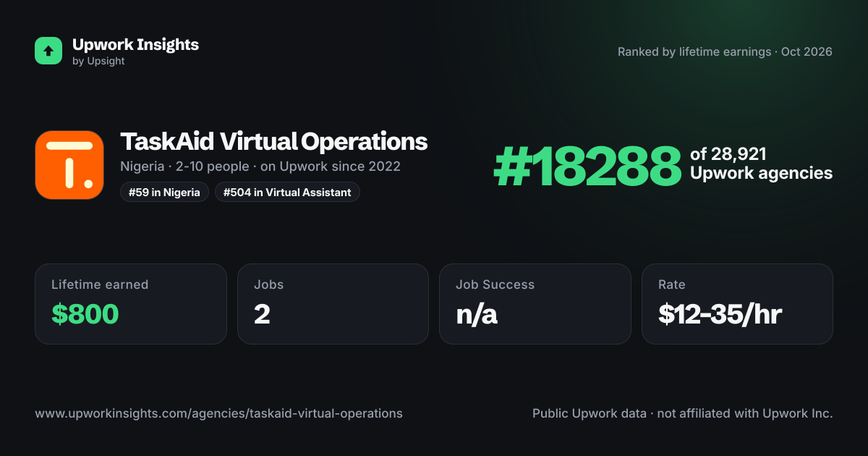Click the 'Public Upwork data' disclaimer text
This screenshot has height=456, width=868.
(683, 413)
